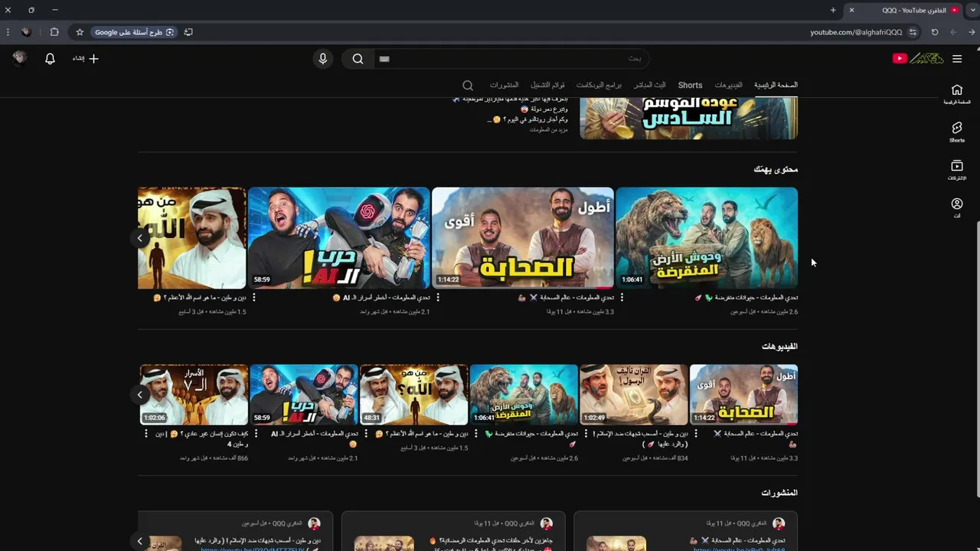This screenshot has width=980, height=551.
Task: Expand description with مزيد من المعلومات
Action: [x=549, y=129]
